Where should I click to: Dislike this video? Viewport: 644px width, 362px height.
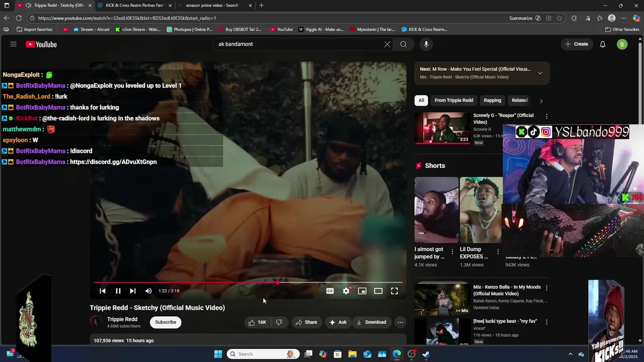[x=279, y=322]
